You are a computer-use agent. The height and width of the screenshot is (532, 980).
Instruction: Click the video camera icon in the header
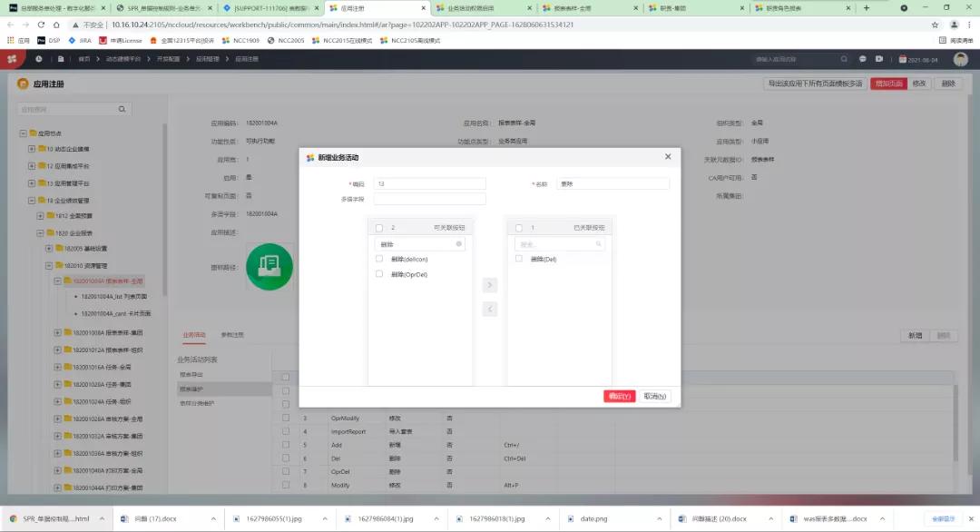(x=878, y=59)
